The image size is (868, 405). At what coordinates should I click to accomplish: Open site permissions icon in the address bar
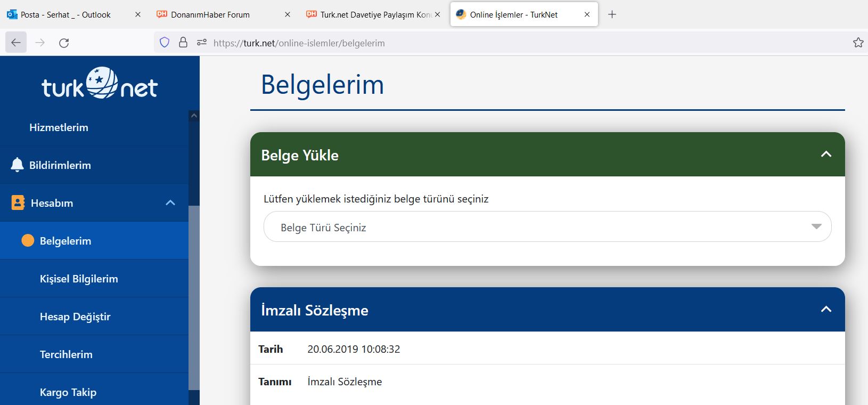202,43
